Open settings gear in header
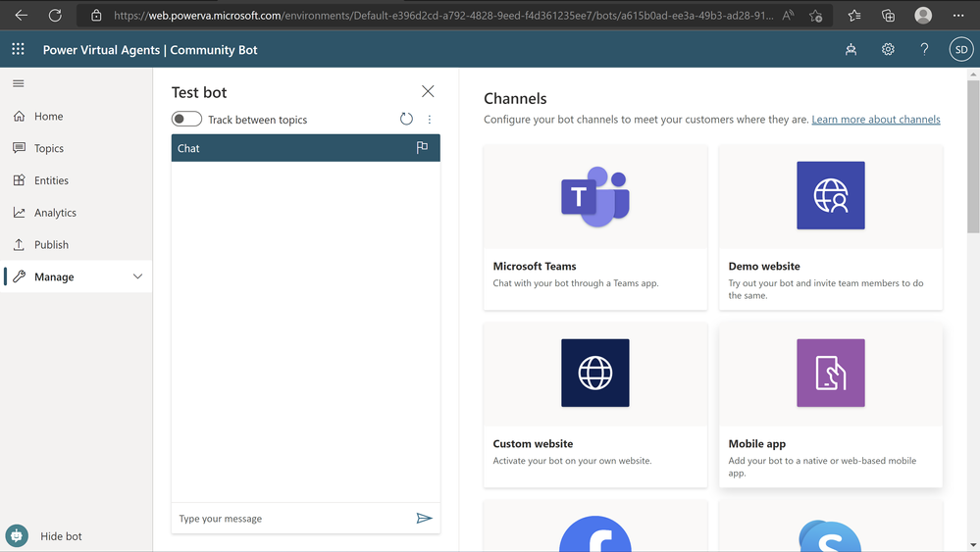980x552 pixels. coord(888,49)
